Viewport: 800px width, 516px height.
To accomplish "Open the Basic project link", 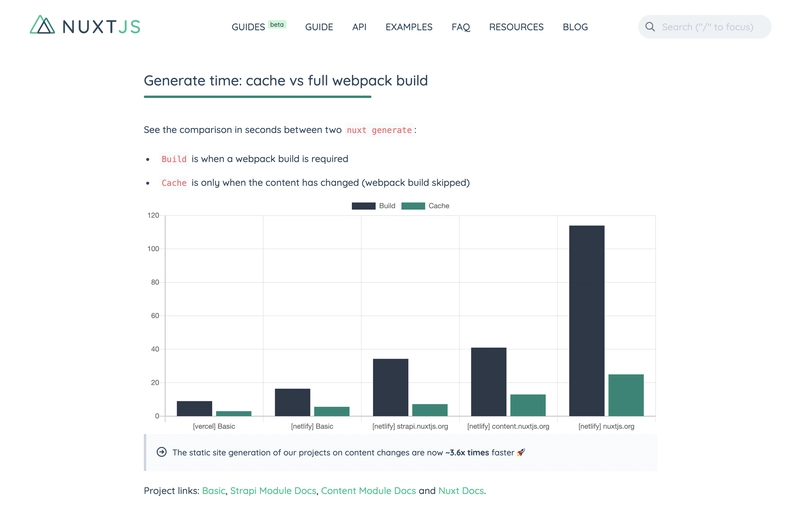I will [213, 490].
